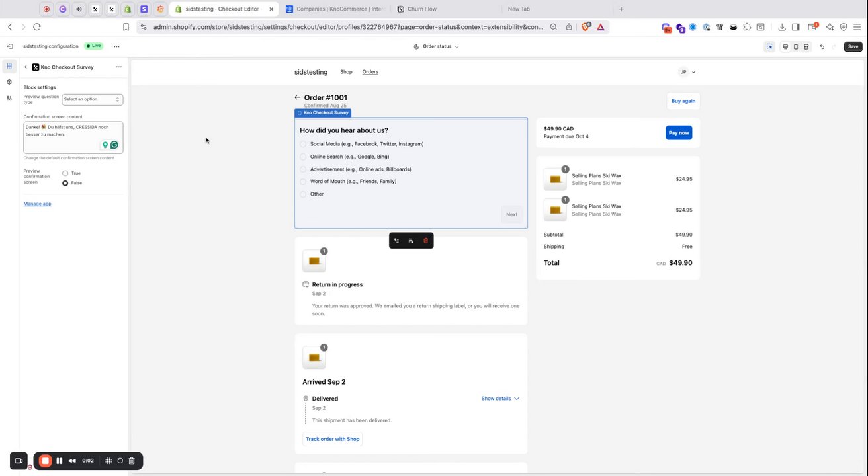The image size is (868, 476).
Task: Click the exit editor icon beside sidstesting configuration
Action: coord(9,46)
